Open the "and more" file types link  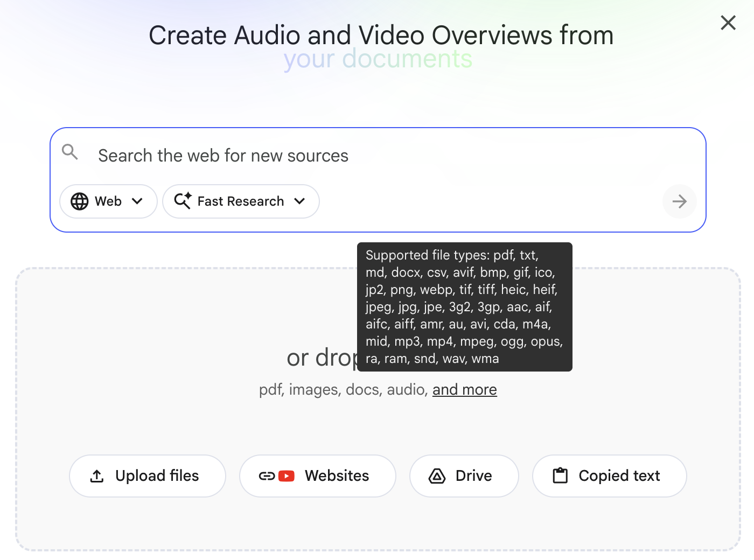coord(464,389)
